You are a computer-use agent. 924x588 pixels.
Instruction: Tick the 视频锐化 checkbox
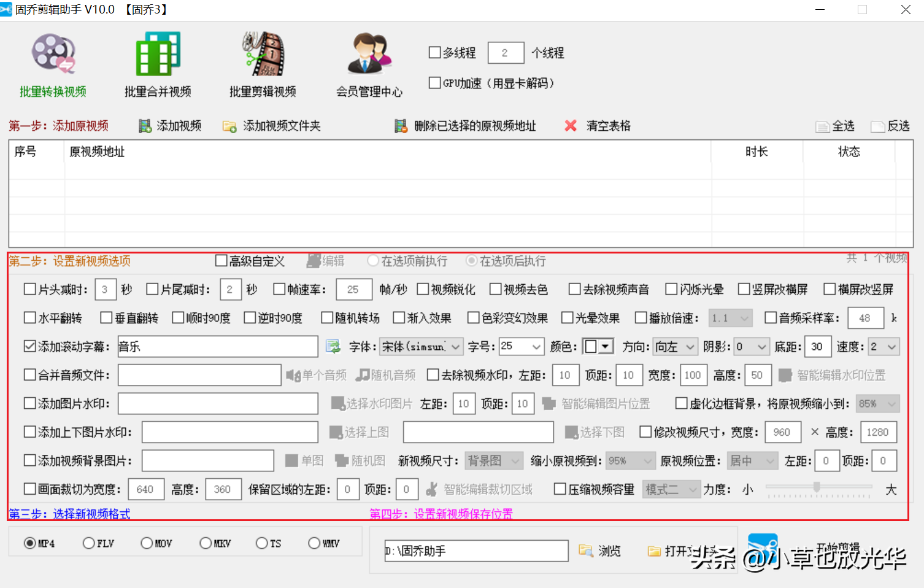pos(423,289)
